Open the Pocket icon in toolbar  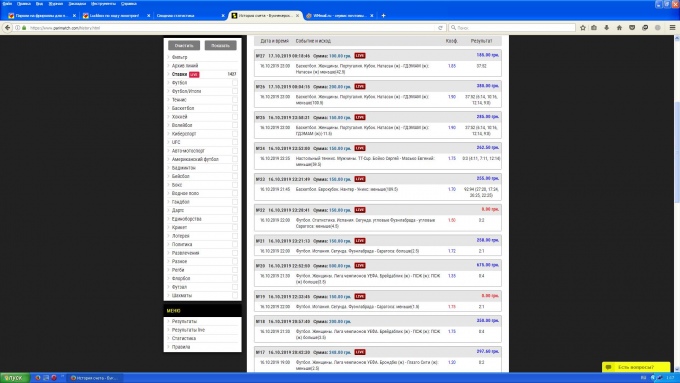click(632, 28)
